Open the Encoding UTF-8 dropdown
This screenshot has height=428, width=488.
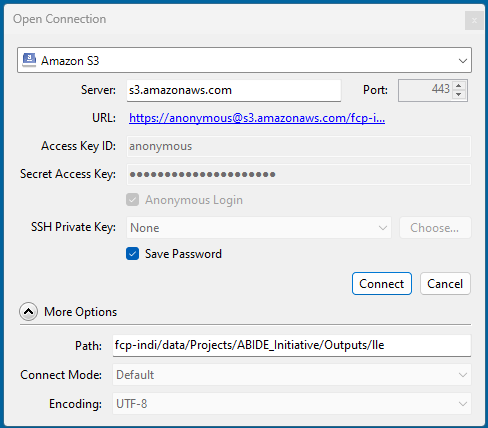292,404
